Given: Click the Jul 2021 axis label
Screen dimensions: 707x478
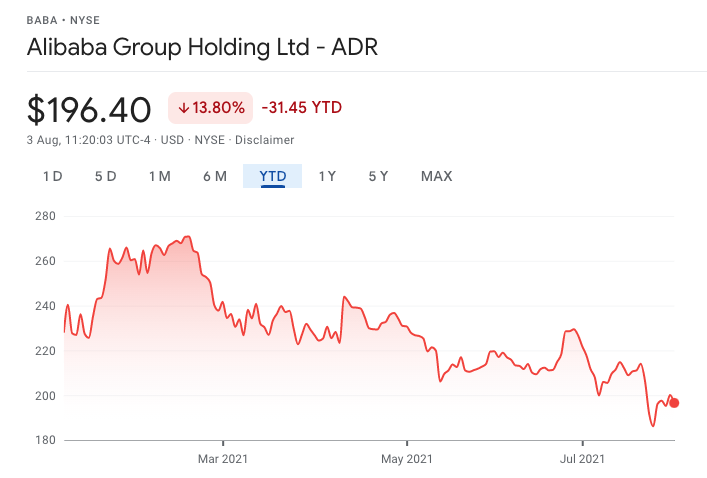Looking at the screenshot, I should [583, 459].
